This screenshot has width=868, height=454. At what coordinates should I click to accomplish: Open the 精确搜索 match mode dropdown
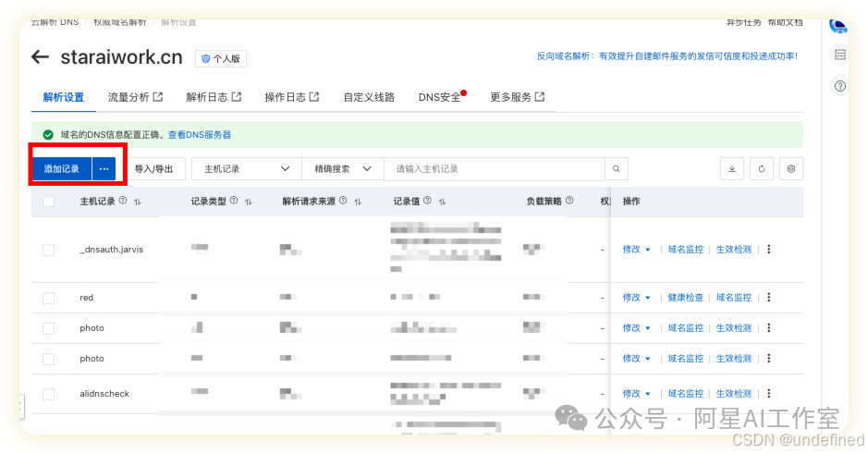pos(343,169)
